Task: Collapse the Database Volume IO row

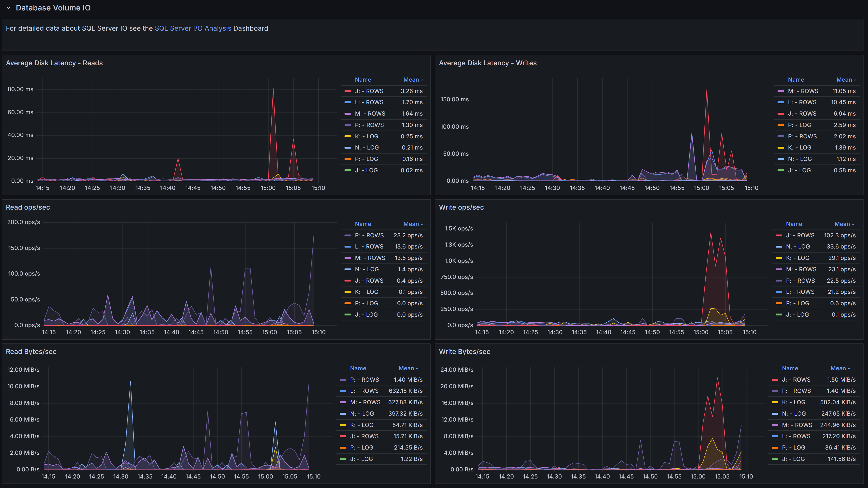Action: (x=8, y=8)
